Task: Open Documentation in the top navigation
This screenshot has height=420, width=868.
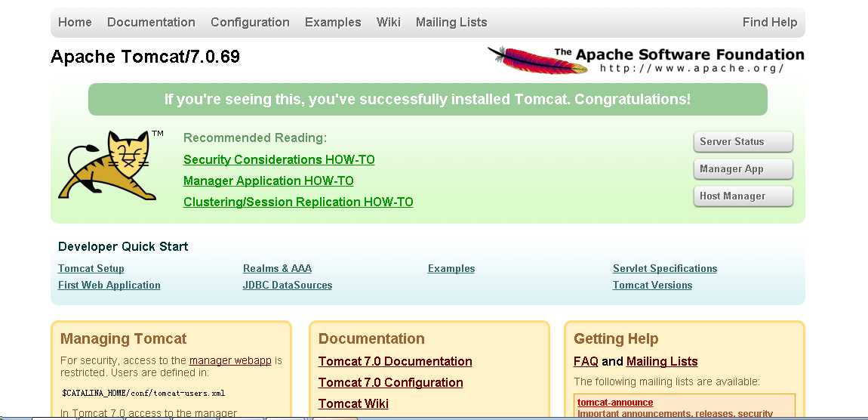Action: [151, 22]
